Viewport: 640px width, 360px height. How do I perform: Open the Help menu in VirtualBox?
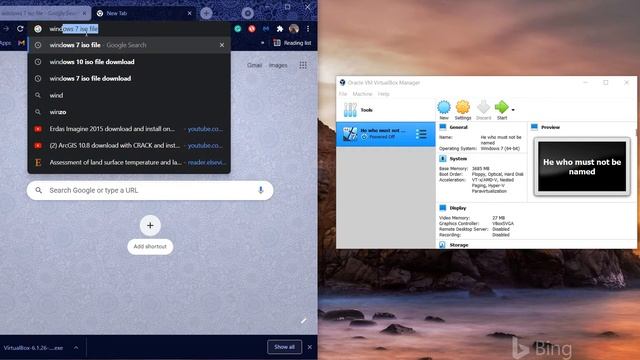pos(383,94)
